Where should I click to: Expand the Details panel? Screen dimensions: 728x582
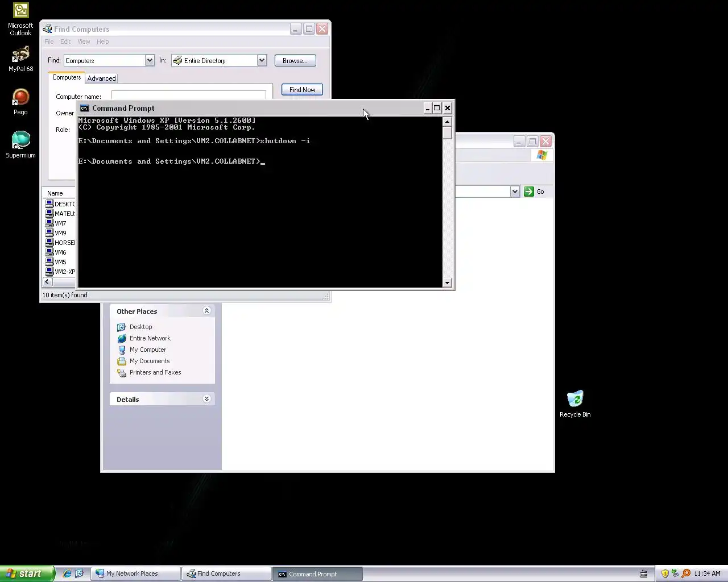tap(206, 399)
